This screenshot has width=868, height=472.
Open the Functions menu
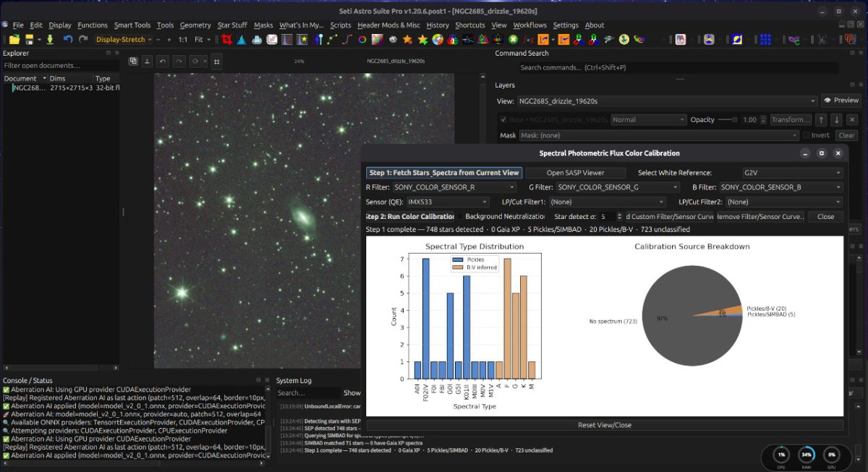click(93, 25)
